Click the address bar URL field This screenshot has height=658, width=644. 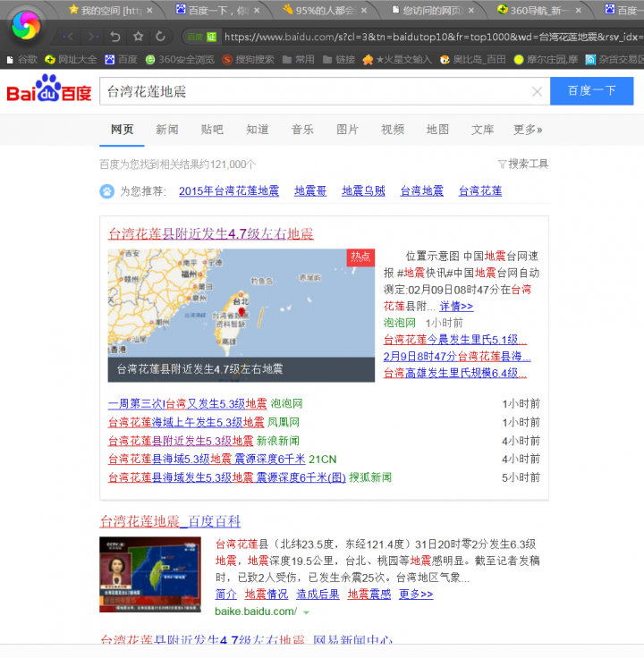pos(432,37)
